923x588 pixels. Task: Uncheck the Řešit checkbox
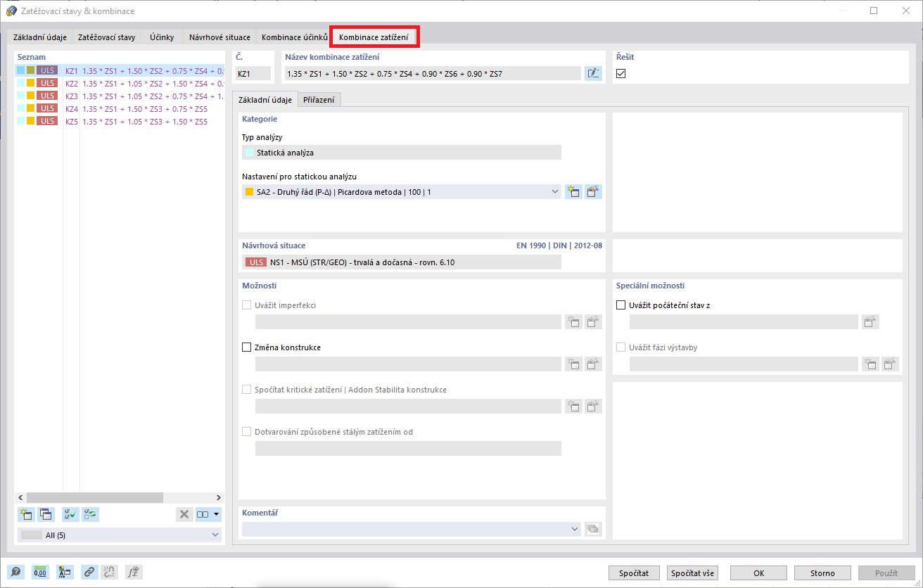(x=620, y=72)
